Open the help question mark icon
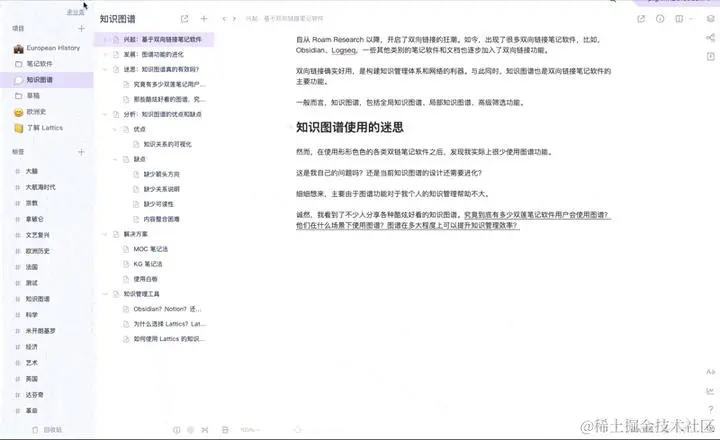This screenshot has height=440, width=720. point(710,409)
